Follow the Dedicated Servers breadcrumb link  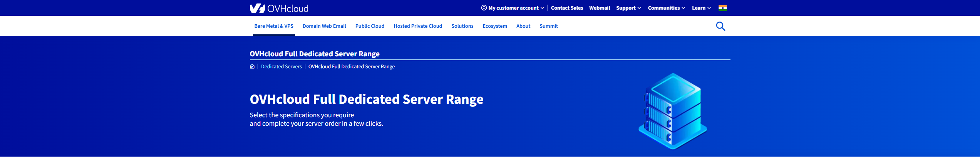(281, 66)
